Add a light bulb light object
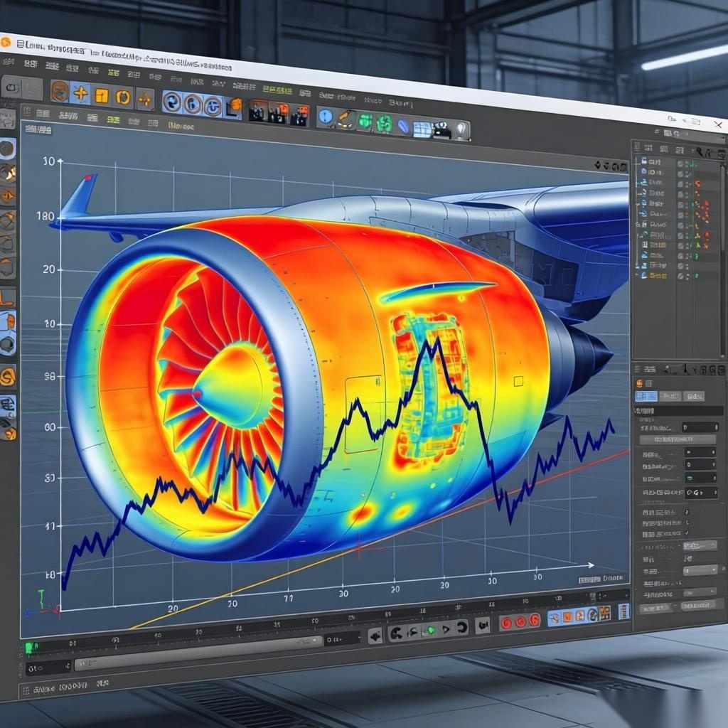 click(x=461, y=131)
